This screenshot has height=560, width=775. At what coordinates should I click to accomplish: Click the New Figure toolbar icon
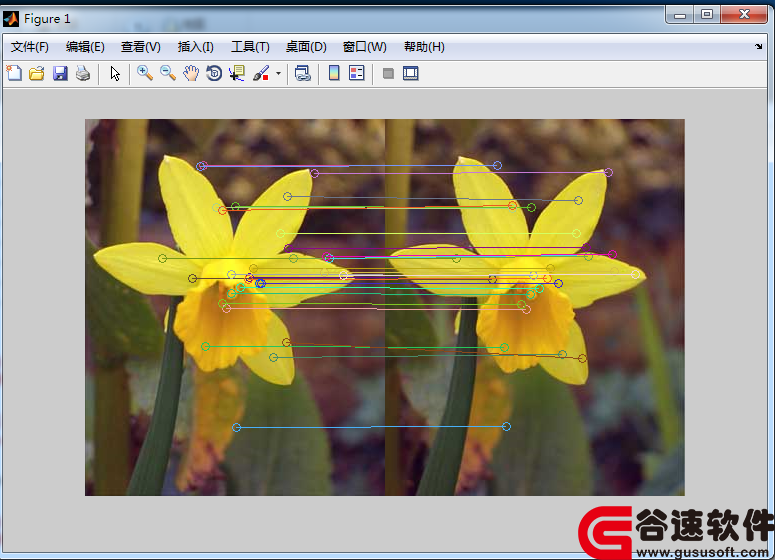click(14, 73)
